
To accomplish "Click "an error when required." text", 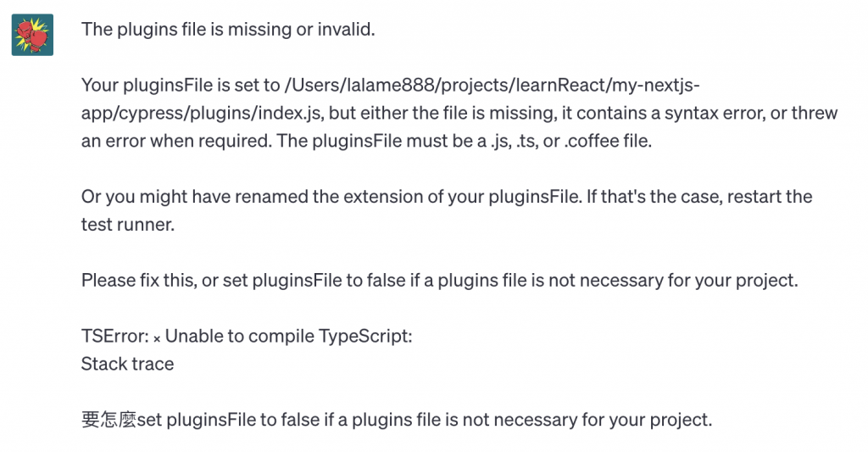I will [174, 141].
